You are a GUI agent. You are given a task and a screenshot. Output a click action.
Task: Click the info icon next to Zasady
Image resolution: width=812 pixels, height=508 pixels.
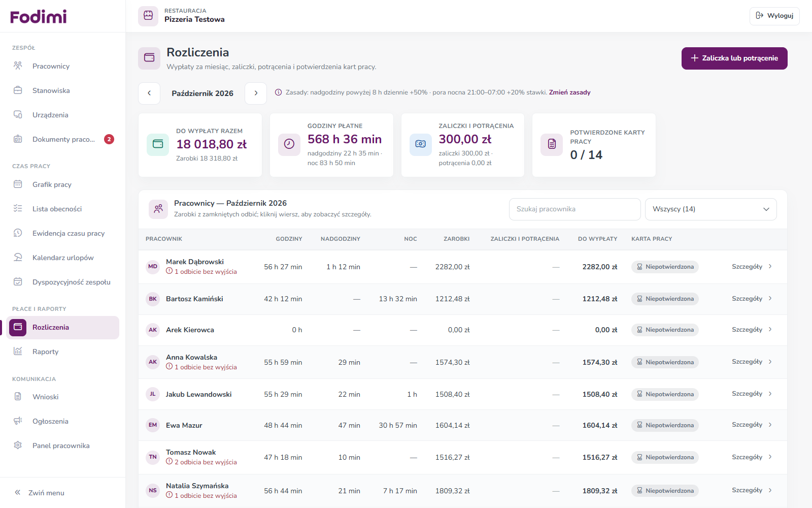tap(279, 92)
